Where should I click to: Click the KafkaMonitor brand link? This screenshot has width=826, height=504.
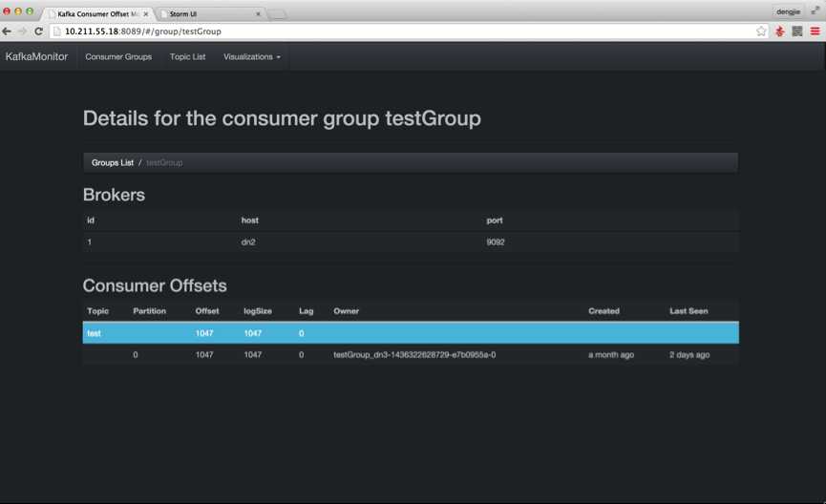point(36,56)
